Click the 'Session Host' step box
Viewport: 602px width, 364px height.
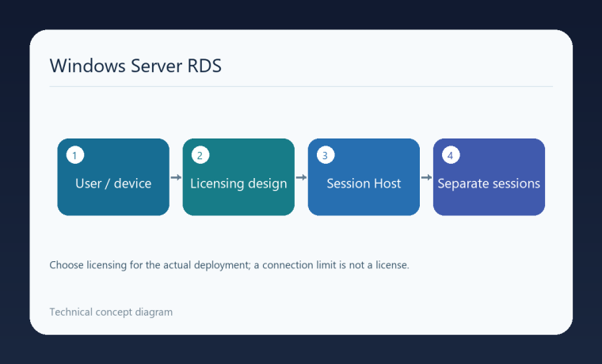[x=364, y=176]
